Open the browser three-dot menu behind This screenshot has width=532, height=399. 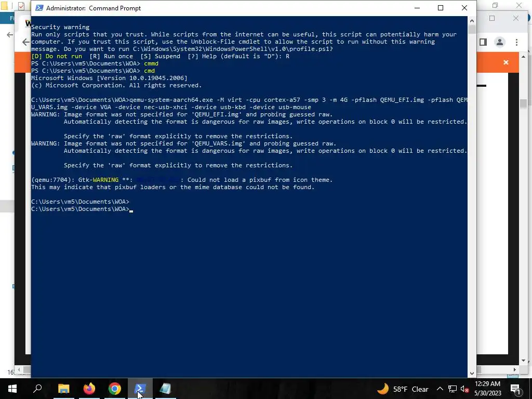click(516, 42)
